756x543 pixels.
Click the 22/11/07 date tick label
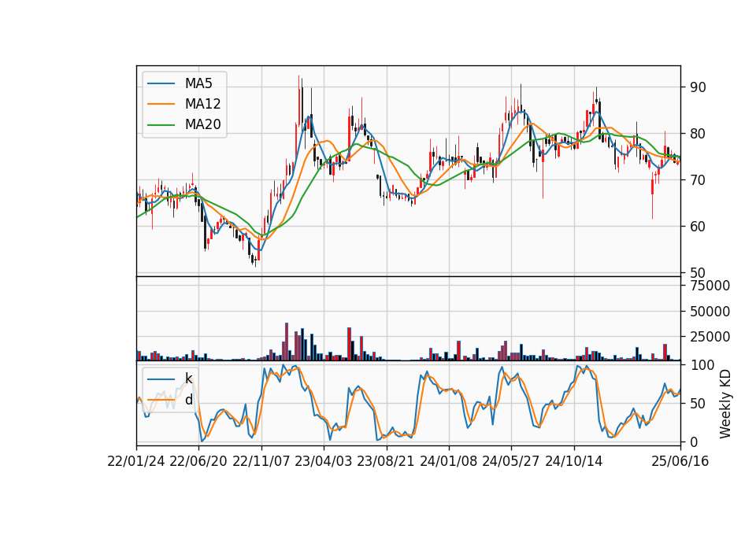point(261,461)
